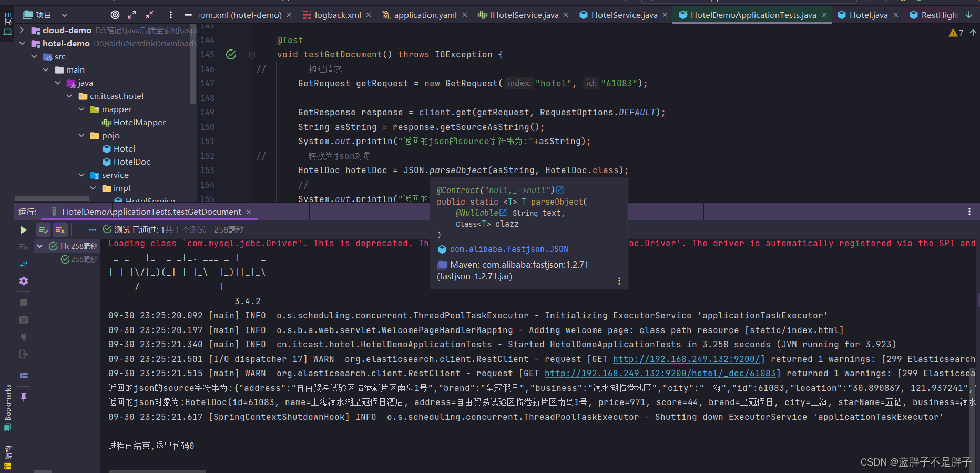Collapse the mapper package
Image resolution: width=980 pixels, height=473 pixels.
click(x=81, y=109)
